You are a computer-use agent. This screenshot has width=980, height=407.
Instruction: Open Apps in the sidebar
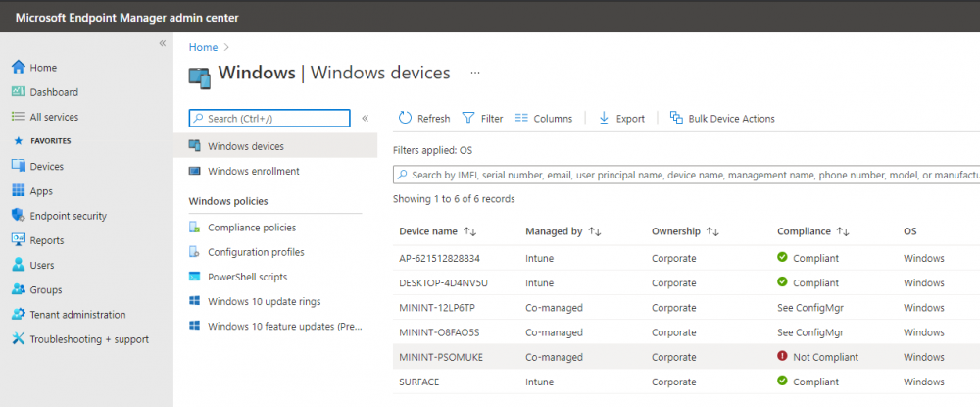coord(32,191)
